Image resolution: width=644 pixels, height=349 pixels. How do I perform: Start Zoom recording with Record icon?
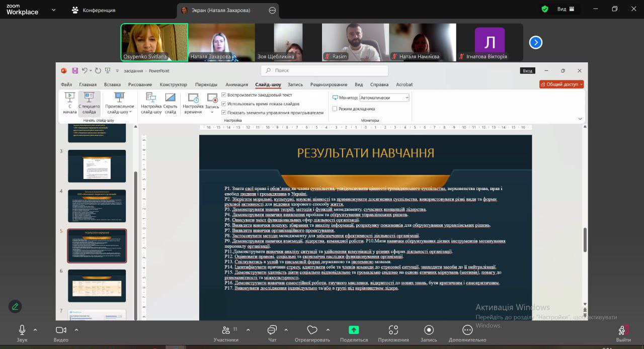coord(429,330)
